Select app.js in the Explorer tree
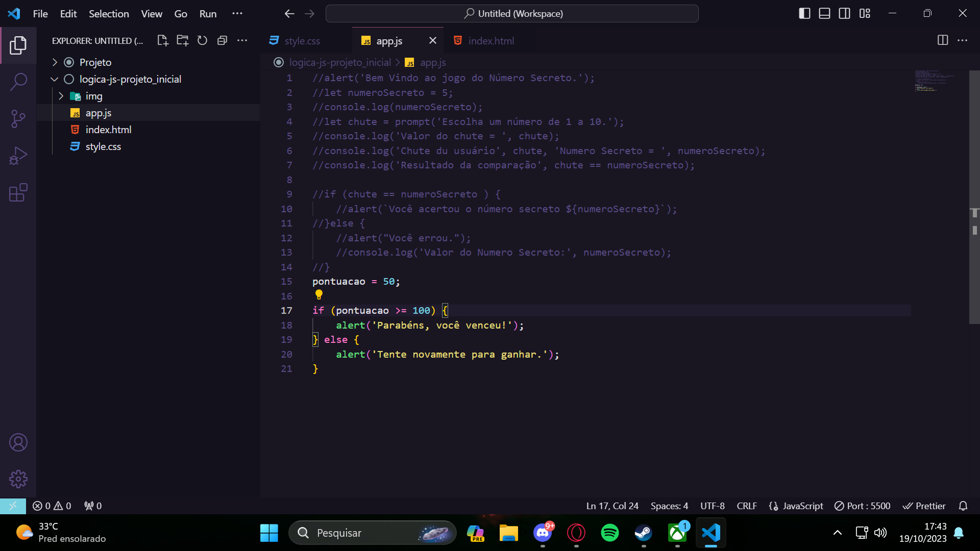980x551 pixels. (148, 113)
